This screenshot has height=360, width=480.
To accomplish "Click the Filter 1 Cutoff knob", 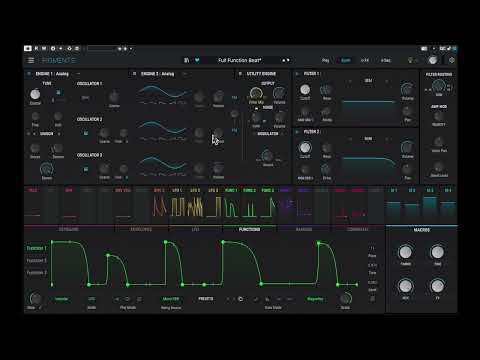I will 305,89.
